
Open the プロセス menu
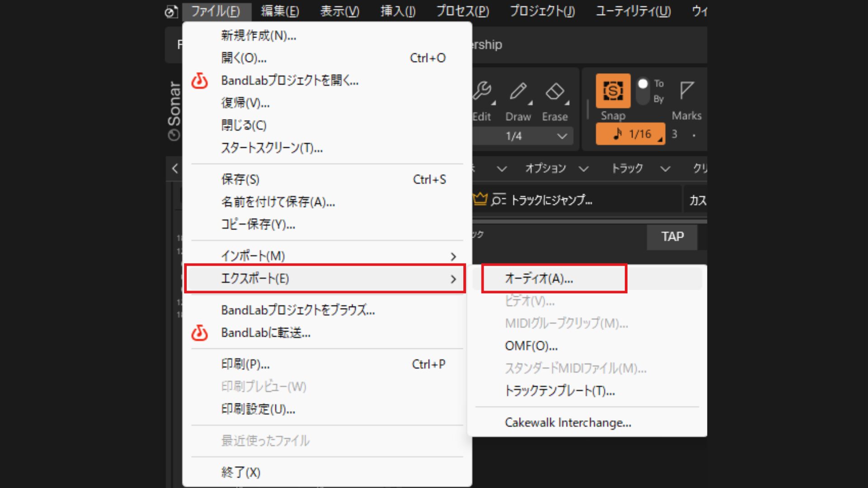coord(462,11)
